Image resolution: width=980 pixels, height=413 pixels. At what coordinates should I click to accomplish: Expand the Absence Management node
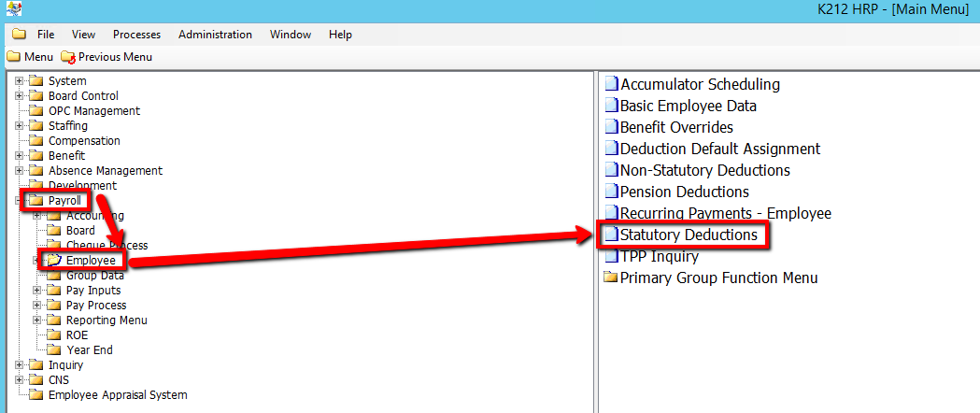(20, 171)
